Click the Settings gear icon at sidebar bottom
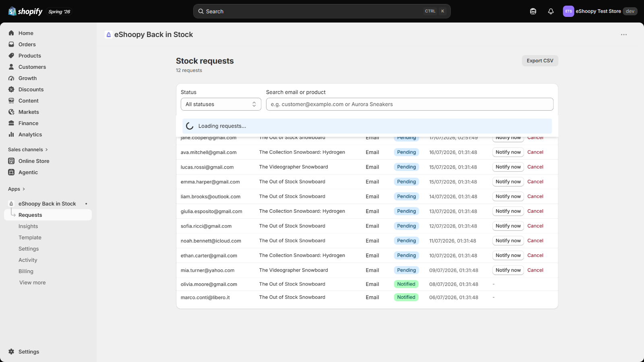Image resolution: width=644 pixels, height=362 pixels. (x=11, y=352)
